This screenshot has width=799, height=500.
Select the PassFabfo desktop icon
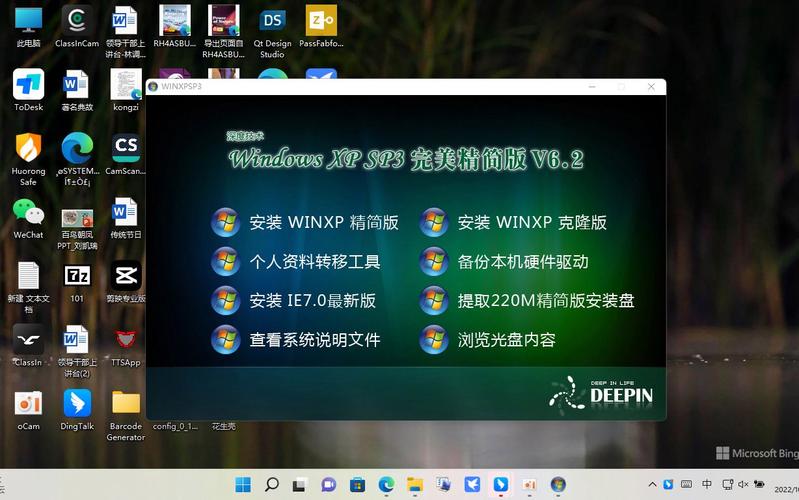pos(321,27)
